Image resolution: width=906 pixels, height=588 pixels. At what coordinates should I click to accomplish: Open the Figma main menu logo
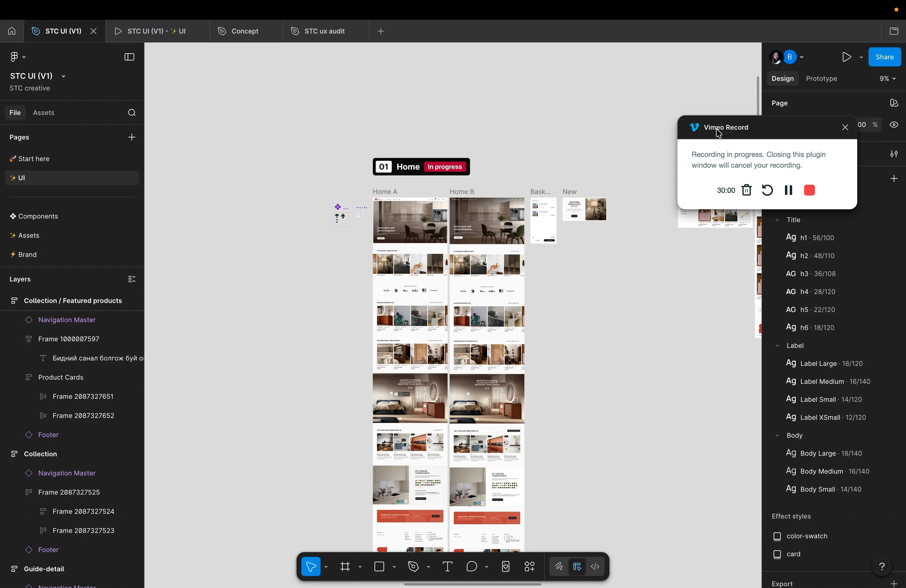pos(14,57)
